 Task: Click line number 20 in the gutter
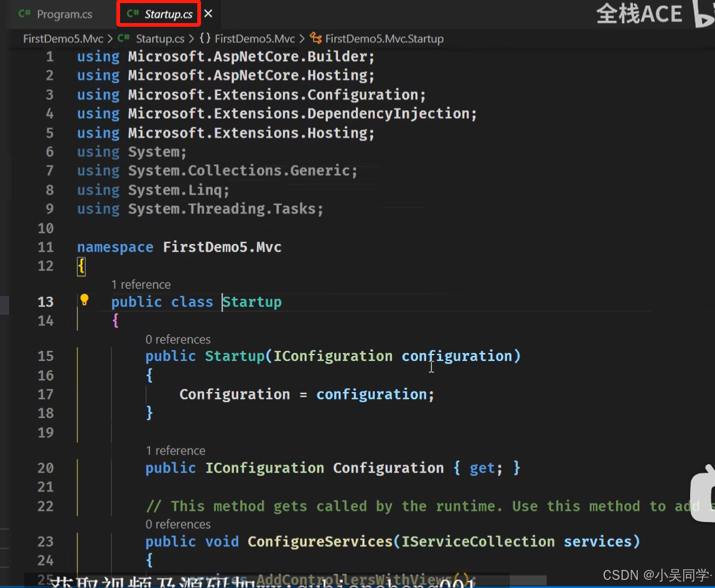click(x=45, y=468)
